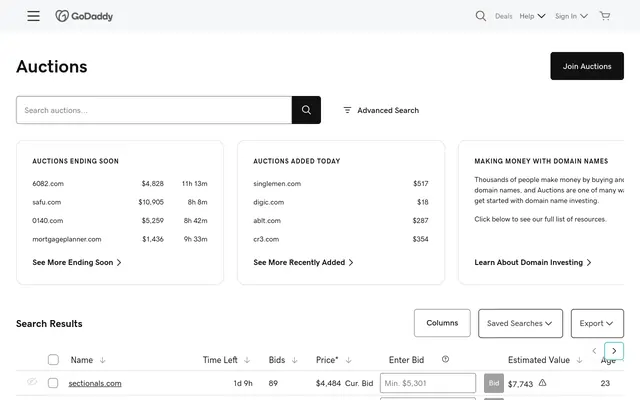Sort by Time Left arrow
The image size is (640, 400).
[x=247, y=360]
